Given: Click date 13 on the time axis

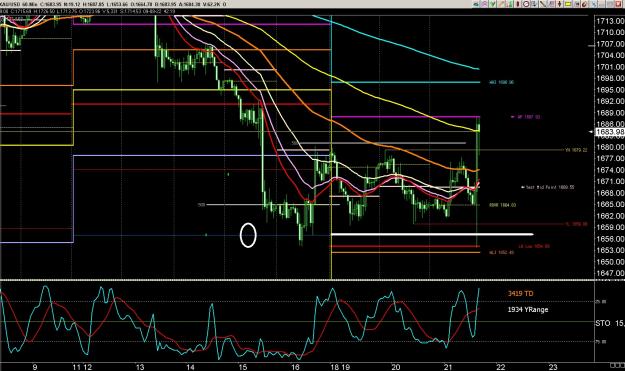Looking at the screenshot, I should [x=140, y=367].
